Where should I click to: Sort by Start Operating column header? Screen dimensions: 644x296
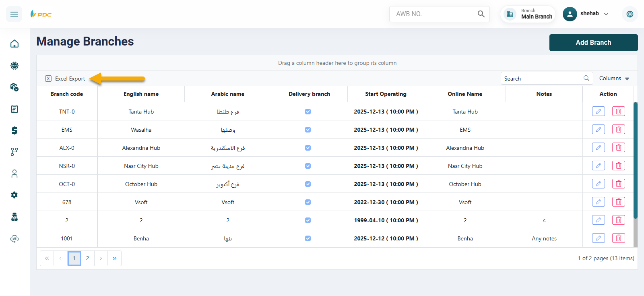pyautogui.click(x=386, y=94)
